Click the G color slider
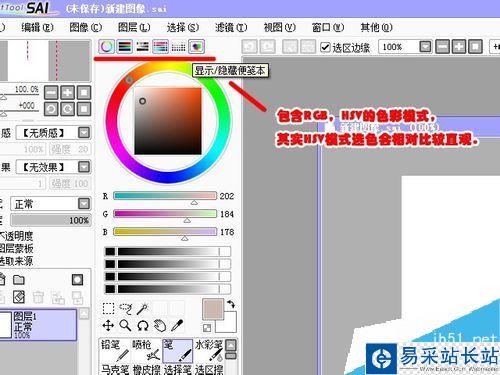Viewport: 500px width, 375px height. click(x=165, y=214)
